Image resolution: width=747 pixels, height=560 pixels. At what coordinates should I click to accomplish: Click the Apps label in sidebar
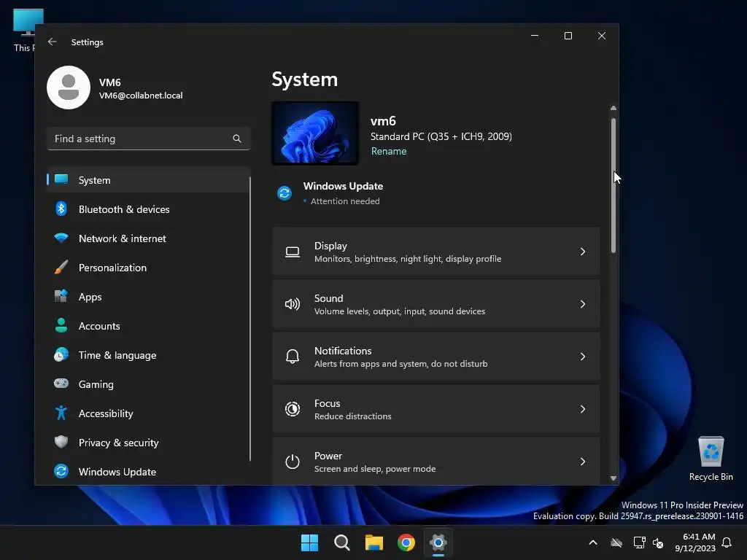[90, 297]
